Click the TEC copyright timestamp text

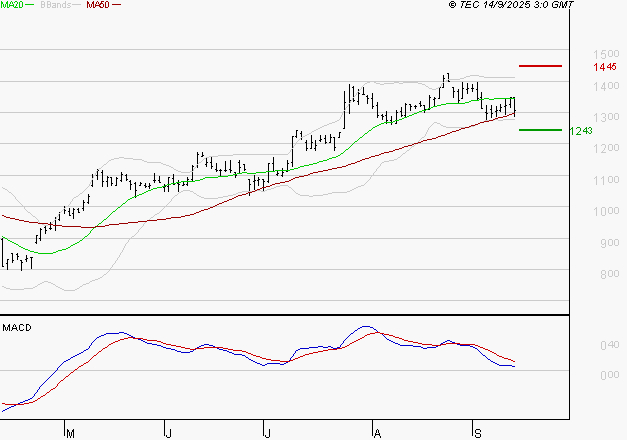click(x=511, y=5)
